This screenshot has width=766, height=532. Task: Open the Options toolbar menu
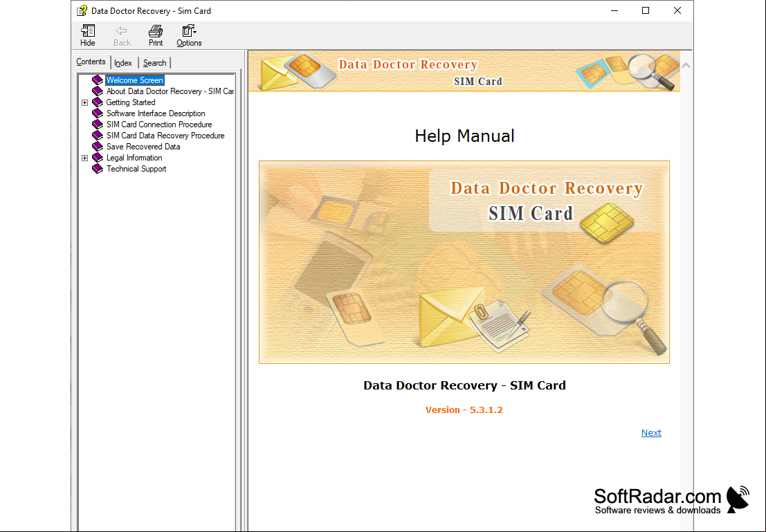tap(189, 36)
